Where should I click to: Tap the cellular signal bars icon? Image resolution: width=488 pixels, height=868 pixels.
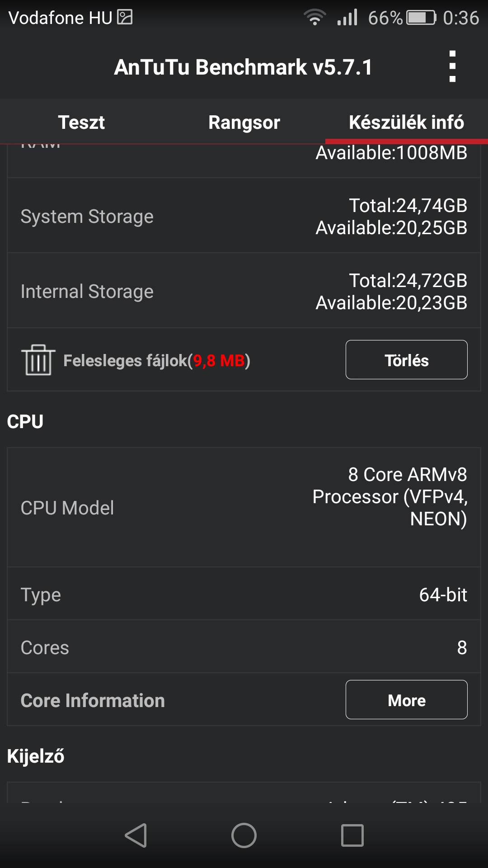point(347,18)
